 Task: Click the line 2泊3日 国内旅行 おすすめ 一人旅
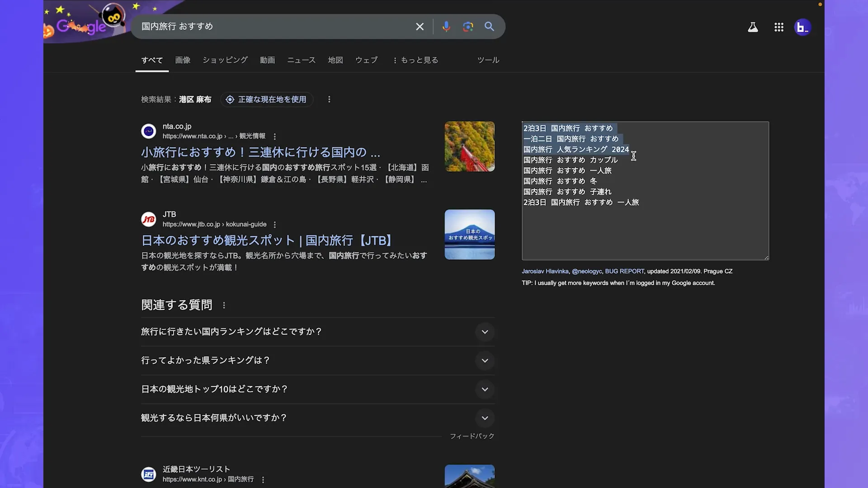(581, 202)
